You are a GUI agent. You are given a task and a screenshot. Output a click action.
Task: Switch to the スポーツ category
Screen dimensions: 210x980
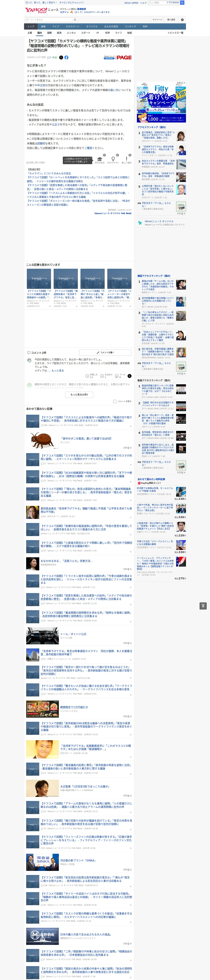[x=86, y=33]
